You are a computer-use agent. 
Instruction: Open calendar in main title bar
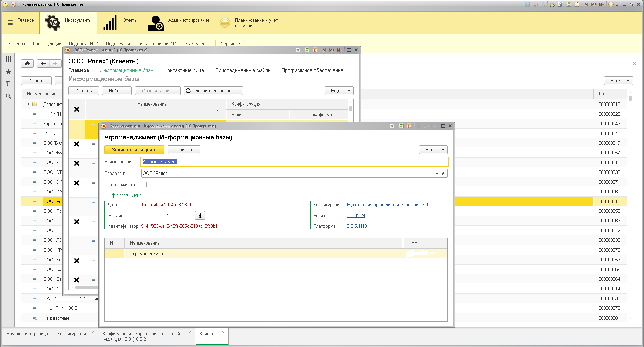point(577,4)
